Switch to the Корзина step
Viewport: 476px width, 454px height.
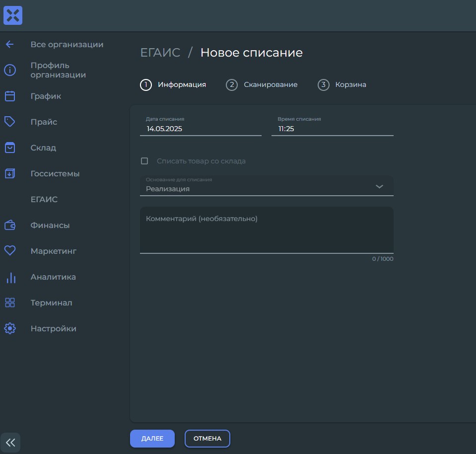[350, 84]
